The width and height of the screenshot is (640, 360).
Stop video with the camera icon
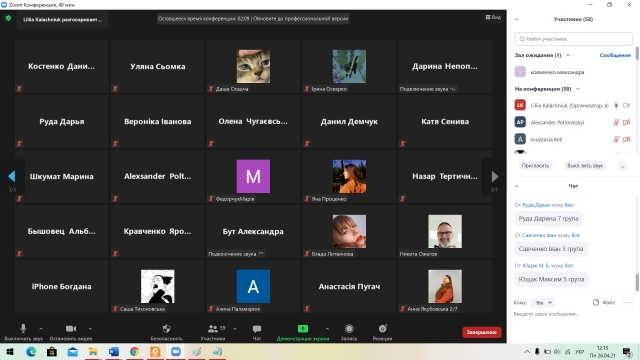click(71, 329)
